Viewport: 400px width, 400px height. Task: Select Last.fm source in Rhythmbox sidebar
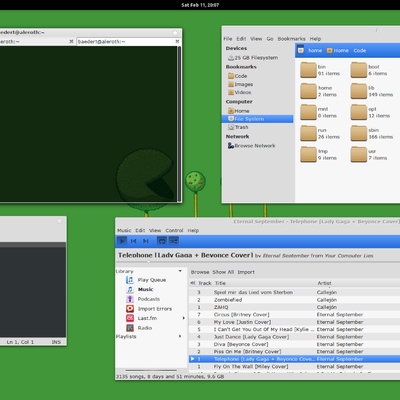click(x=147, y=318)
